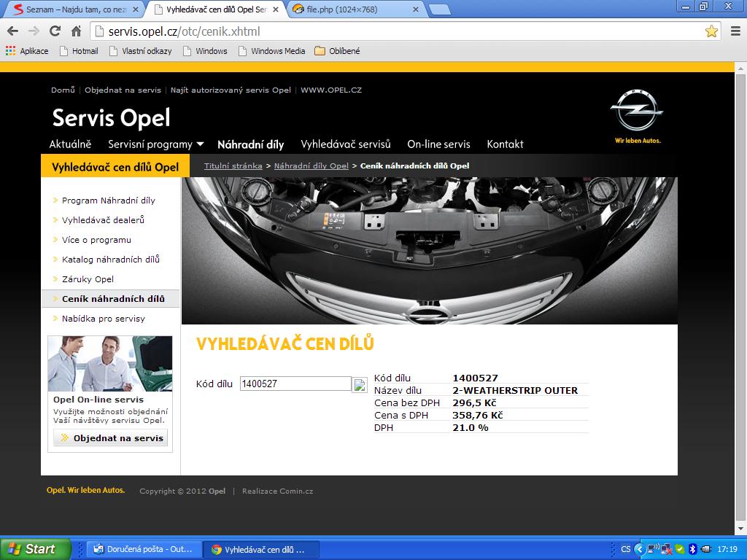Open the Záruky Opel sidebar link
The image size is (747, 560).
(88, 279)
